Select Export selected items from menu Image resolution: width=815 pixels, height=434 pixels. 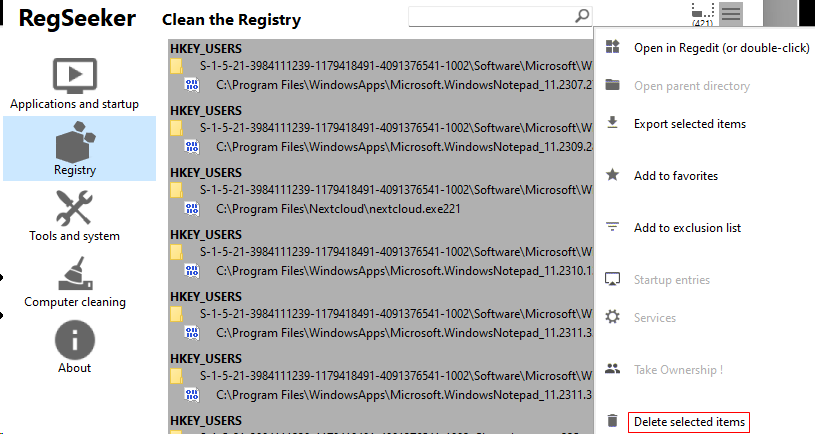point(690,124)
